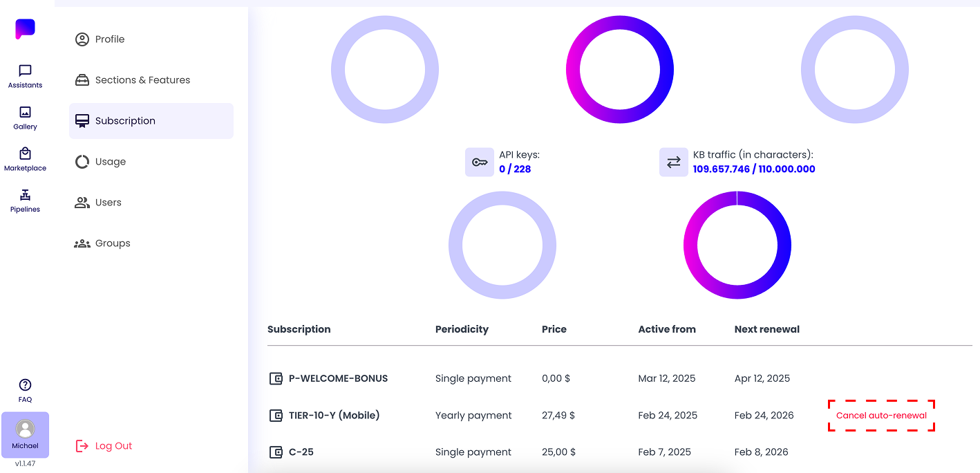Click the API keys key icon
This screenshot has height=473, width=980.
480,163
